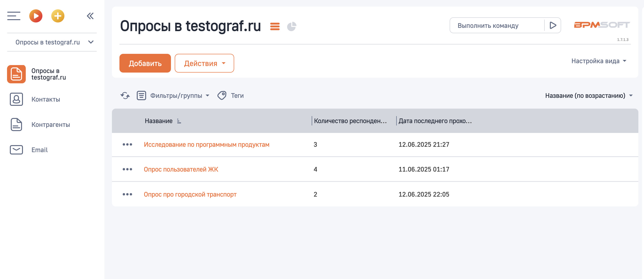The height and width of the screenshot is (279, 644).
Task: Switch to analytics chart view
Action: coord(292,26)
